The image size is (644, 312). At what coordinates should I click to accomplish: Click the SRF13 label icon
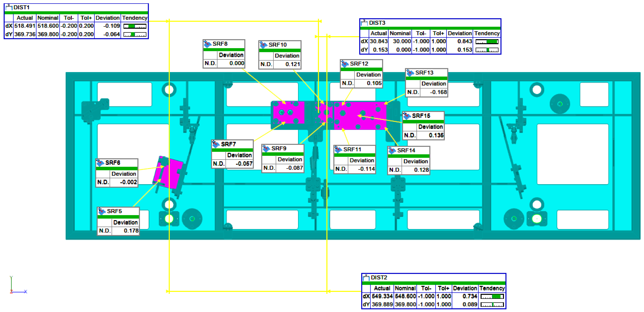[410, 73]
